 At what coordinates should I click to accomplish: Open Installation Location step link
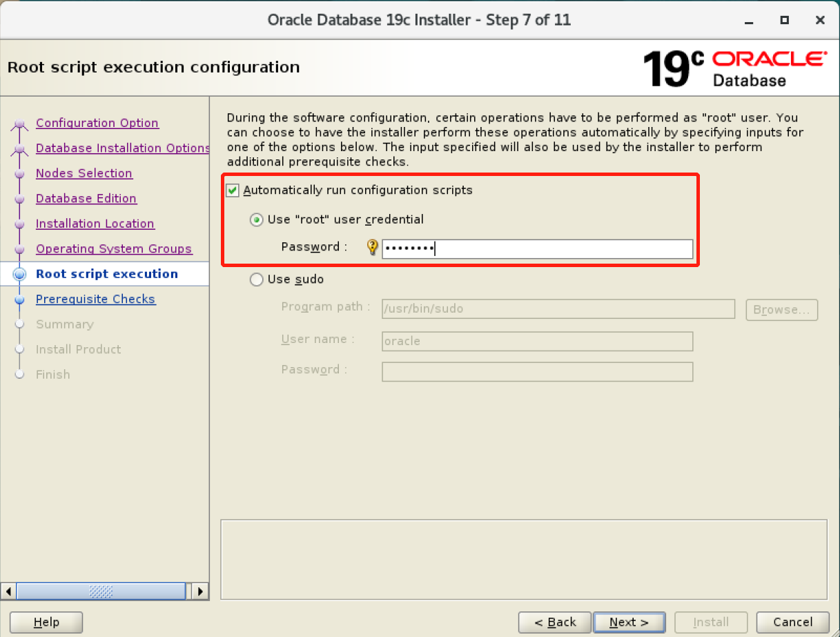click(x=95, y=224)
